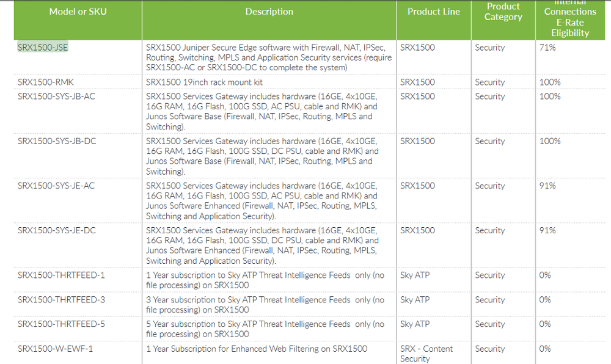This screenshot has height=364, width=611.
Task: Click the Description column header
Action: (x=269, y=12)
